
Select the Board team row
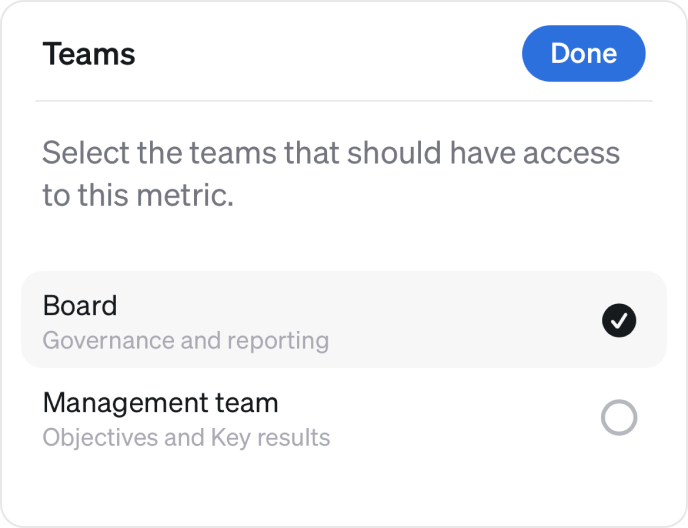point(344,320)
